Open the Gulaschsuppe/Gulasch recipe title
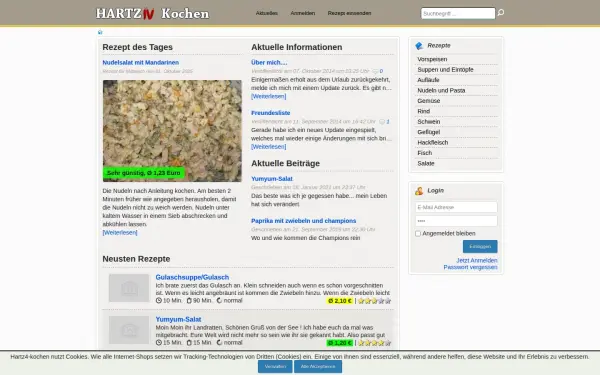Screen dimensions: 600x375 click(192, 277)
